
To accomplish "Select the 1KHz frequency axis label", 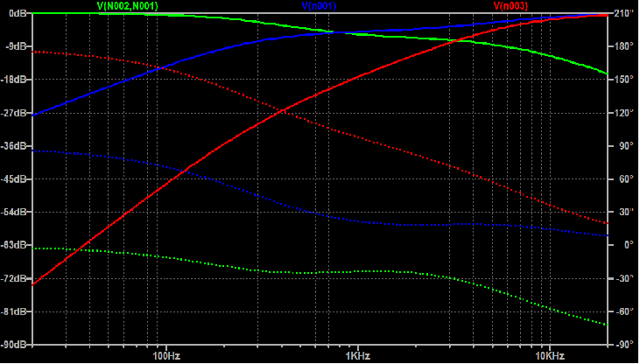I will [357, 356].
